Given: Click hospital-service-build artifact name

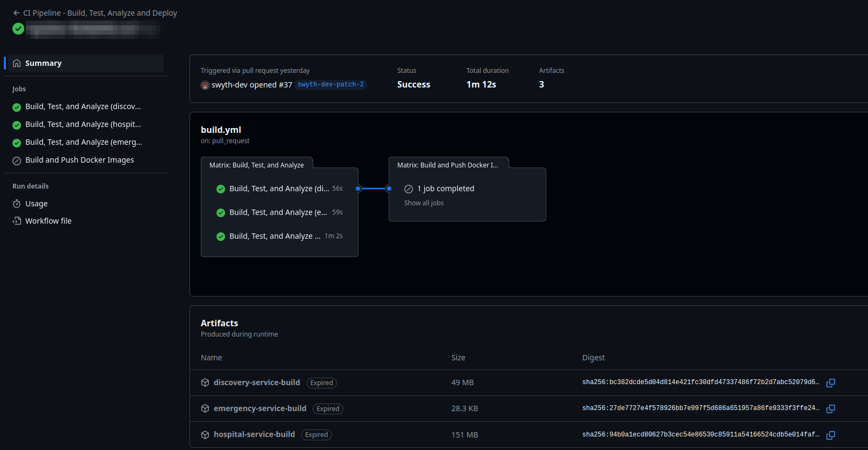Looking at the screenshot, I should [254, 434].
